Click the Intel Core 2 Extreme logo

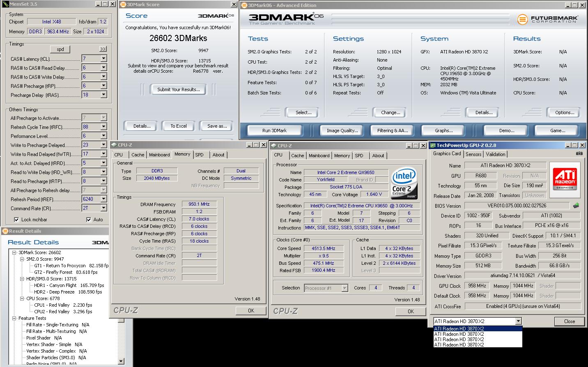(x=404, y=182)
